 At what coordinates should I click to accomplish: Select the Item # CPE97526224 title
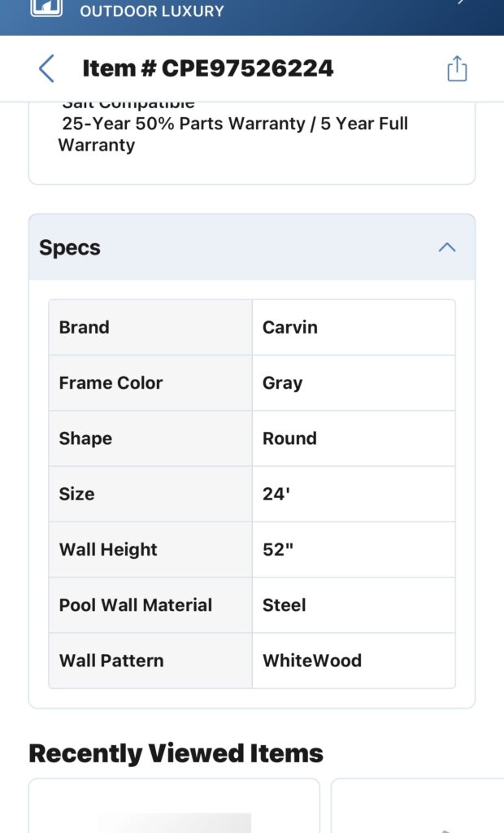[207, 68]
